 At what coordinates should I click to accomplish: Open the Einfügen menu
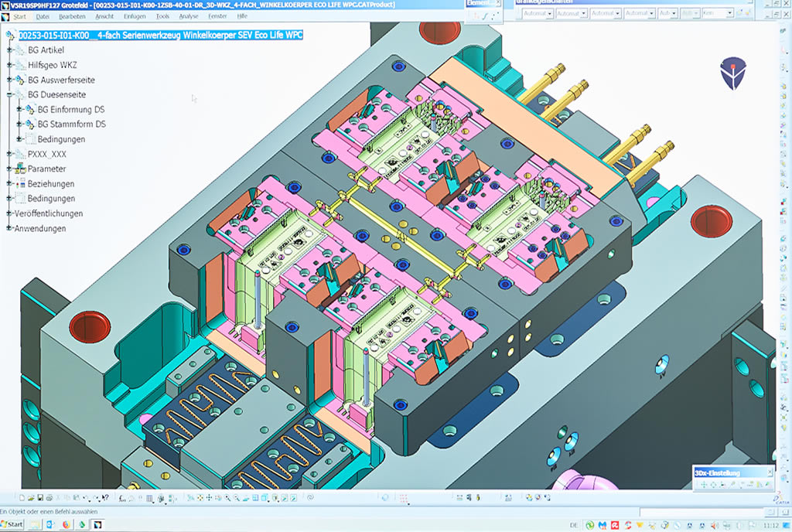click(x=135, y=16)
